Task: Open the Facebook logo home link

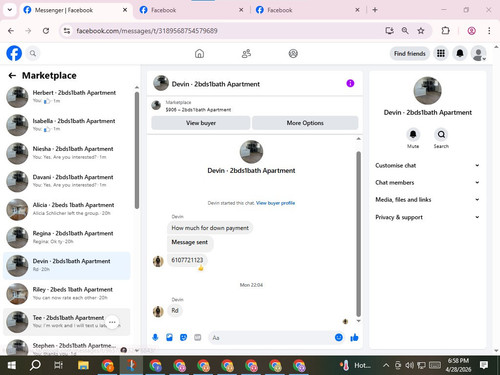Action: point(14,53)
